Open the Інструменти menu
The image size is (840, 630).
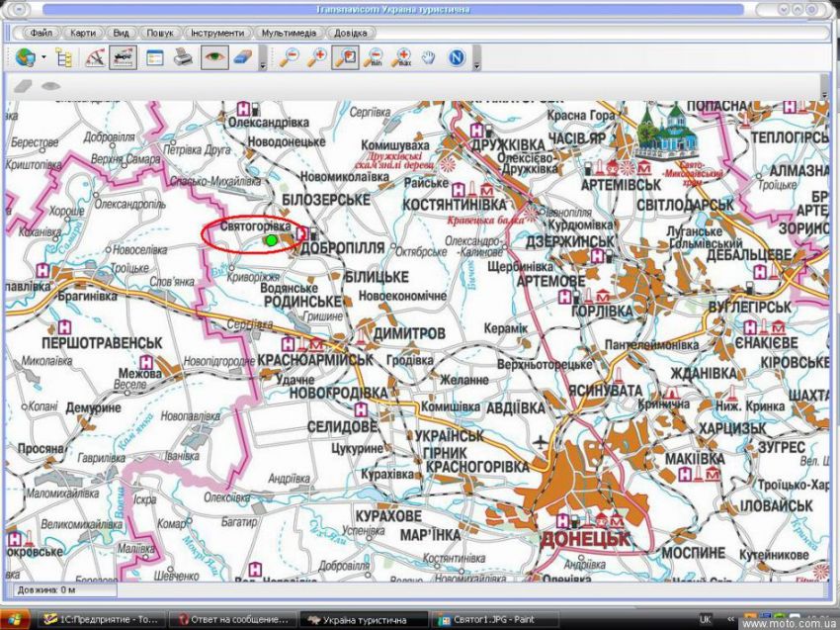pos(217,33)
